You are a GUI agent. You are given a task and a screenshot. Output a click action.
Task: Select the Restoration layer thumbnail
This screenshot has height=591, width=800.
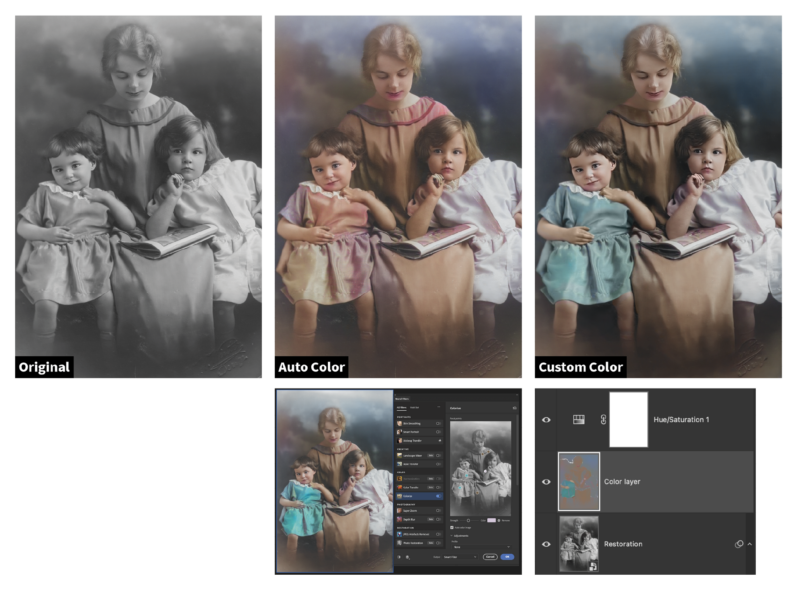(579, 544)
